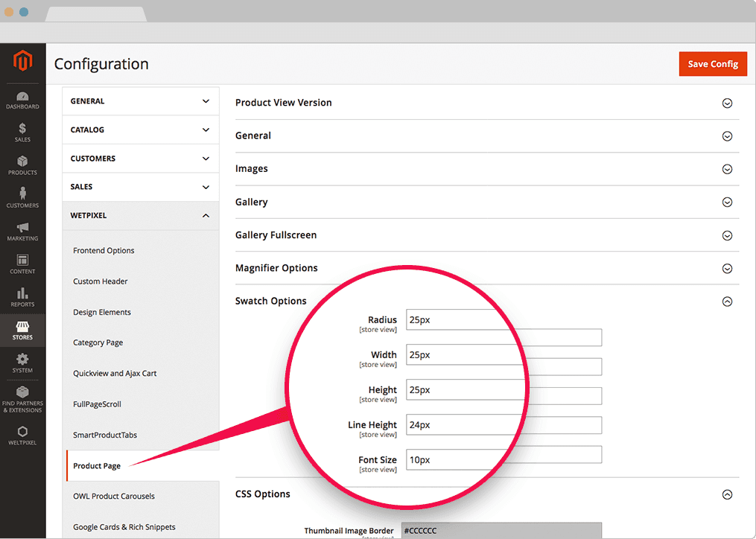Screen dimensions: 756x539
Task: Expand the Magnifier Options section
Action: [x=727, y=268]
